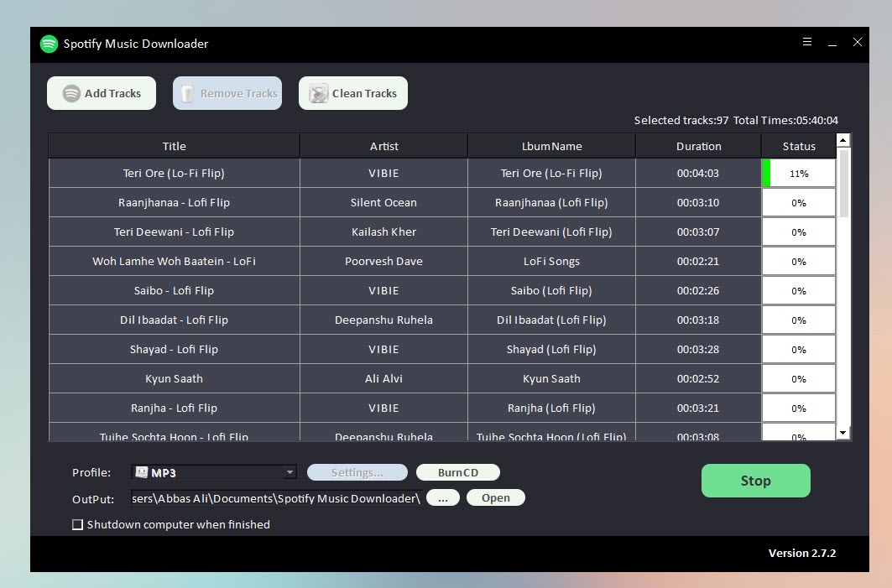This screenshot has width=892, height=588.
Task: Click duration 00:02:52 cell
Action: tap(699, 379)
